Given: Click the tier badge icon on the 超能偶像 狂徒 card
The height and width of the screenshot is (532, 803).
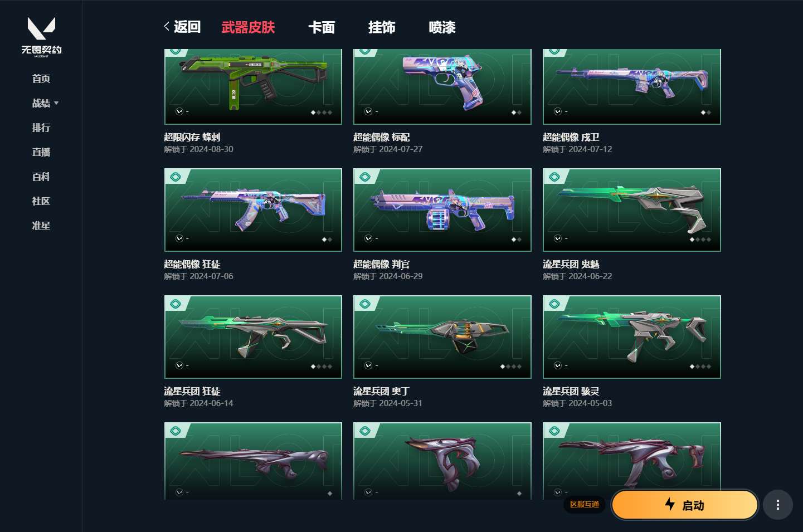Looking at the screenshot, I should tap(176, 177).
